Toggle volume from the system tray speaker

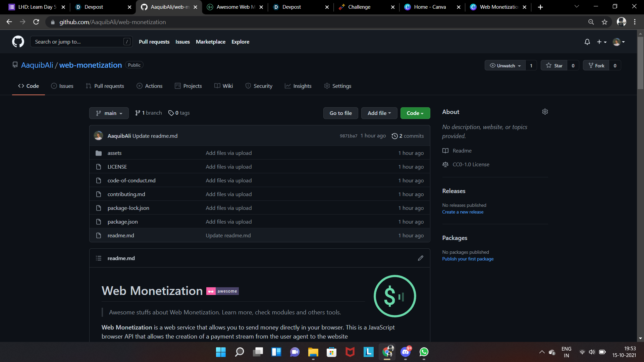pos(592,352)
